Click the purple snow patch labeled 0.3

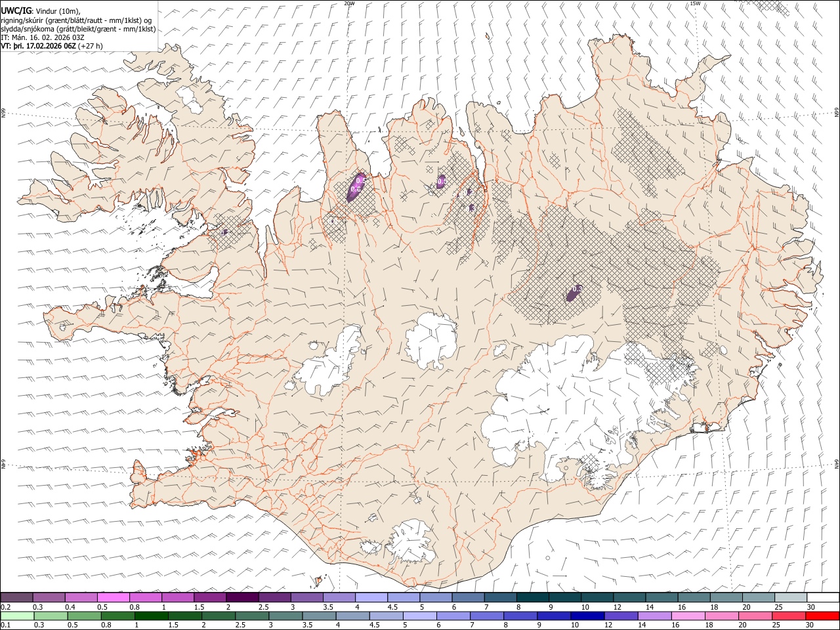coord(574,293)
